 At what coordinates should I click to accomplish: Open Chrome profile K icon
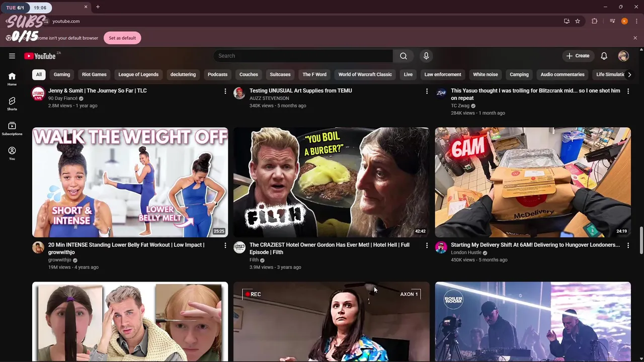coord(624,21)
